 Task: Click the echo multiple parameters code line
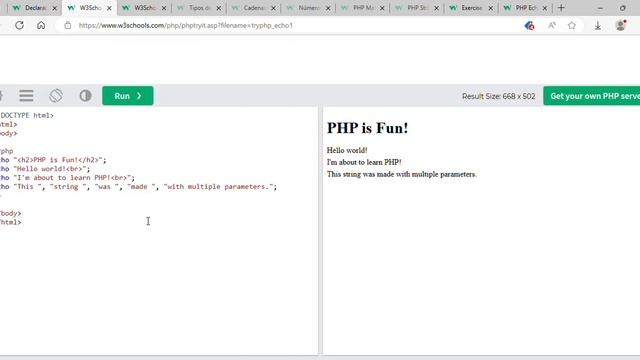coord(138,187)
